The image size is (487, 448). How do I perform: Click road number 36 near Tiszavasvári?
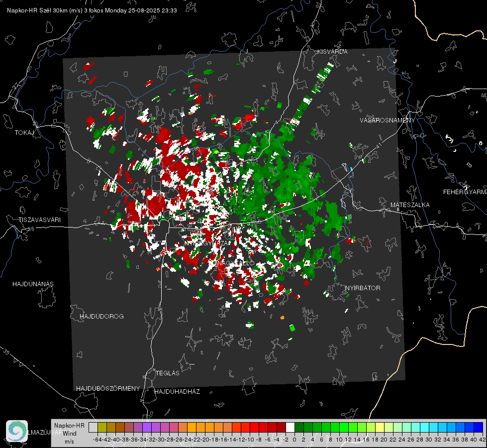click(31, 229)
